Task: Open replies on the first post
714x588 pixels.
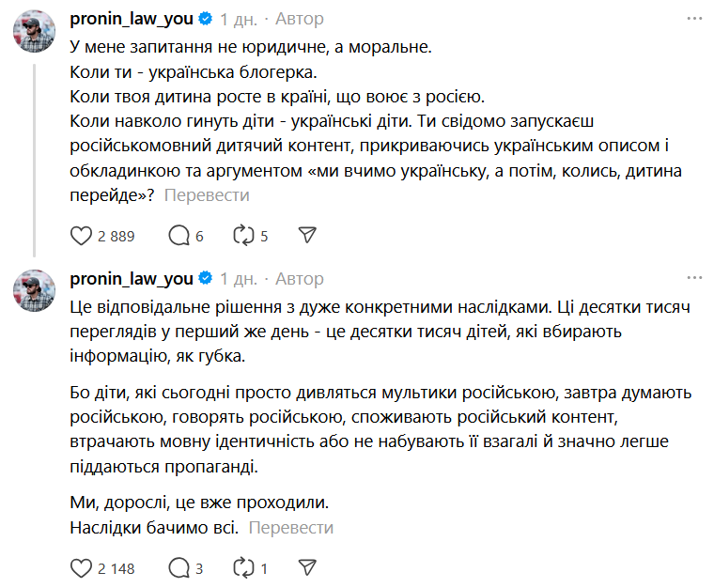Action: tap(178, 236)
